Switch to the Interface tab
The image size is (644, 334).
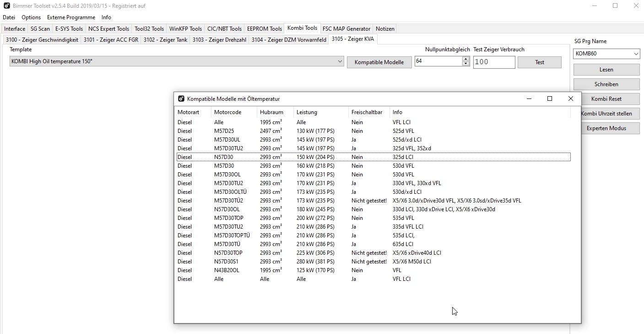[x=15, y=29]
